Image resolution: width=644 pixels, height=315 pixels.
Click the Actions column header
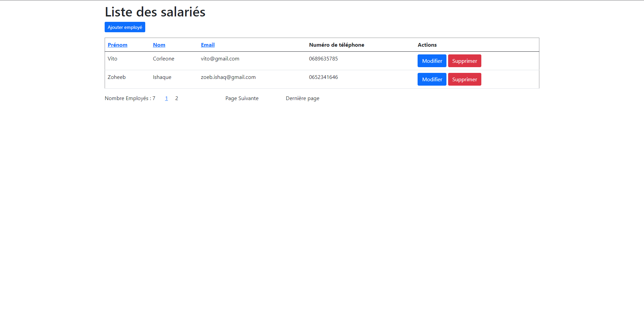coord(427,45)
